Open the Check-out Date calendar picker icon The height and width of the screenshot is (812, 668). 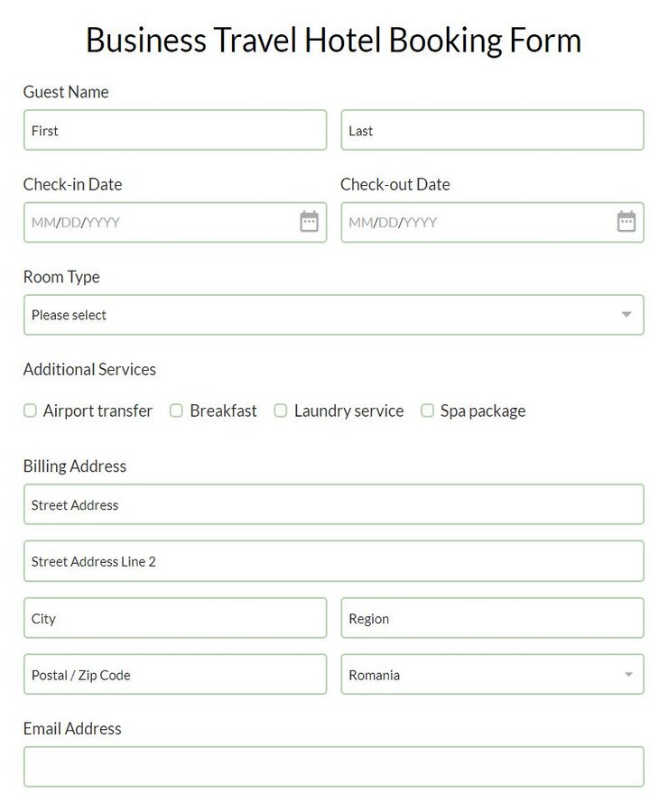point(627,222)
